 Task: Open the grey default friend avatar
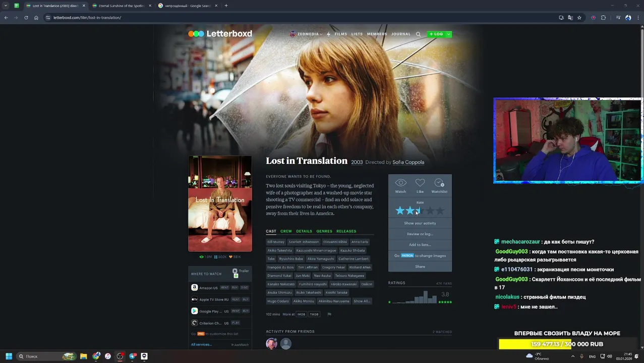pyautogui.click(x=286, y=344)
